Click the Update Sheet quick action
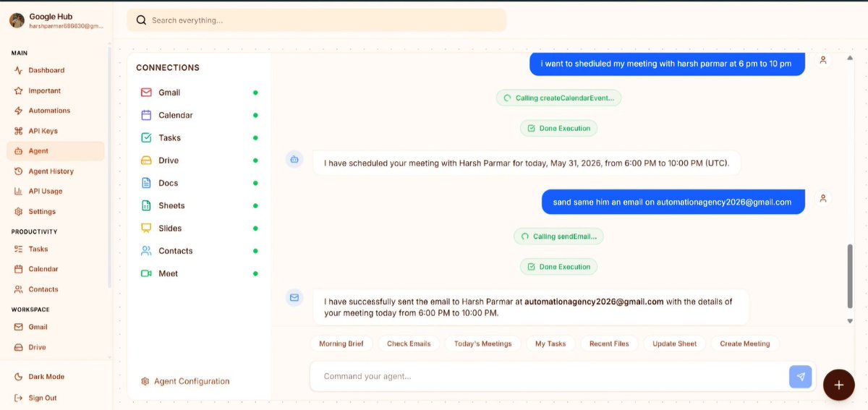The image size is (868, 410). click(675, 343)
